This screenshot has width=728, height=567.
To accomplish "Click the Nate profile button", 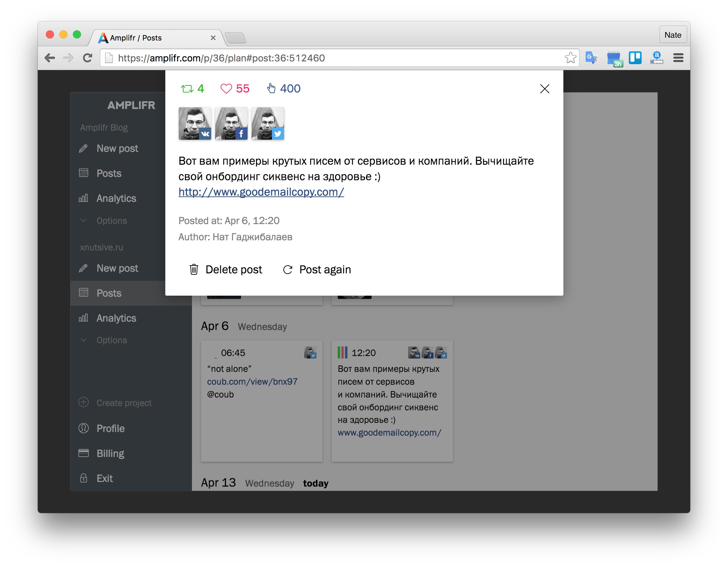I will point(673,35).
